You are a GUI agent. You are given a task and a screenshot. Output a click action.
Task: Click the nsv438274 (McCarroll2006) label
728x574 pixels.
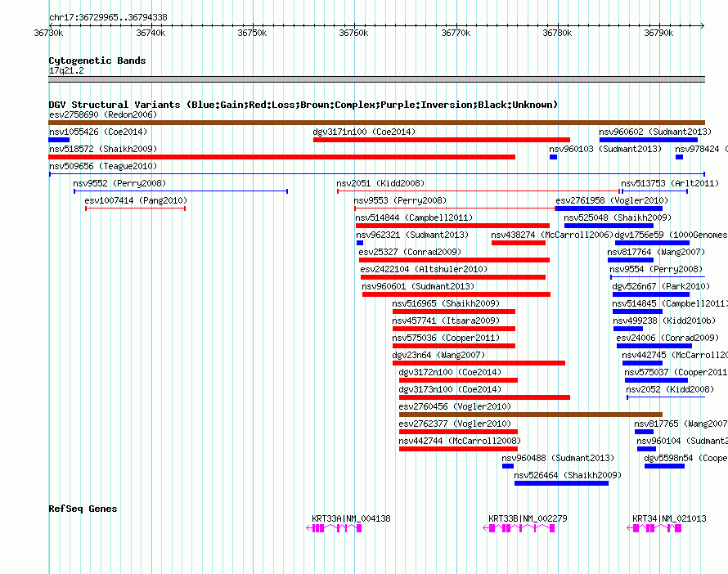(x=552, y=235)
